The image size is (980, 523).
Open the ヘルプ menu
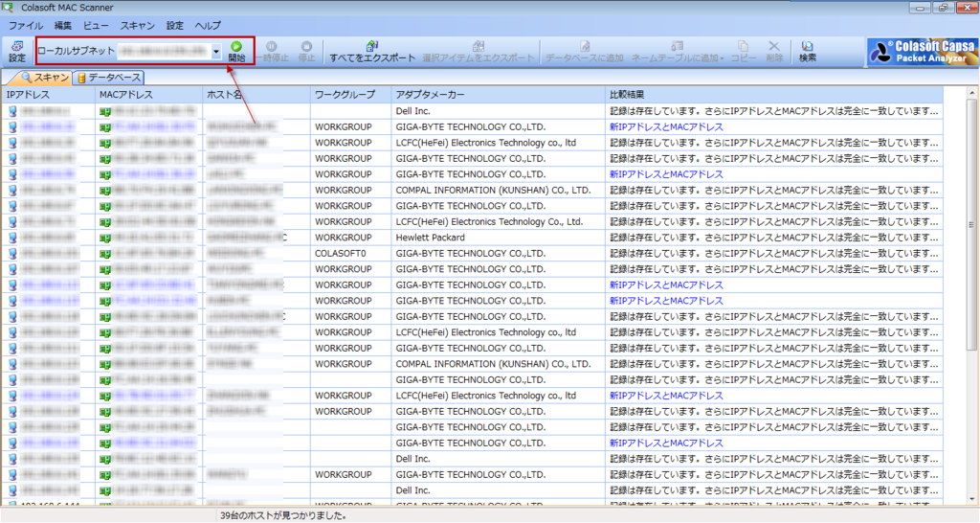pos(208,26)
